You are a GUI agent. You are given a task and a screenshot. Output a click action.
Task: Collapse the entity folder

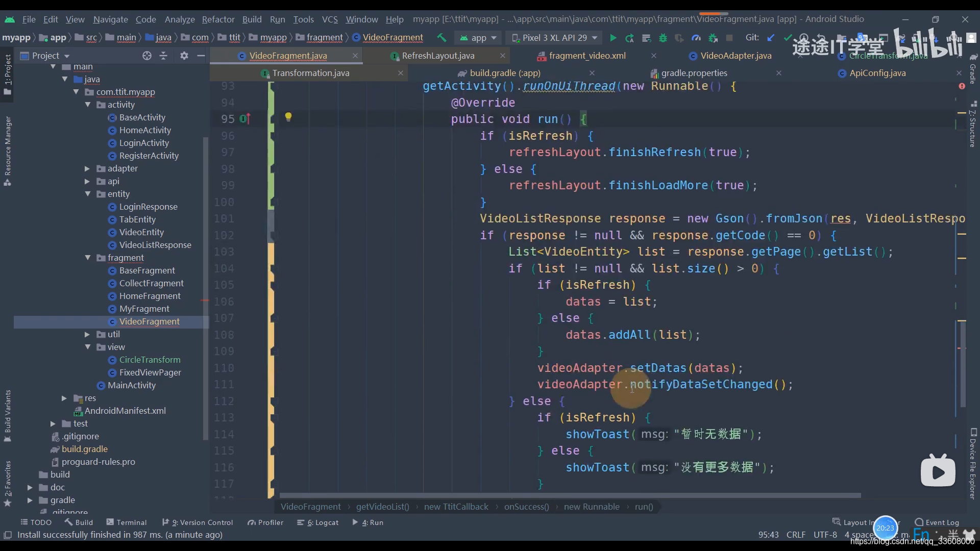pyautogui.click(x=88, y=194)
